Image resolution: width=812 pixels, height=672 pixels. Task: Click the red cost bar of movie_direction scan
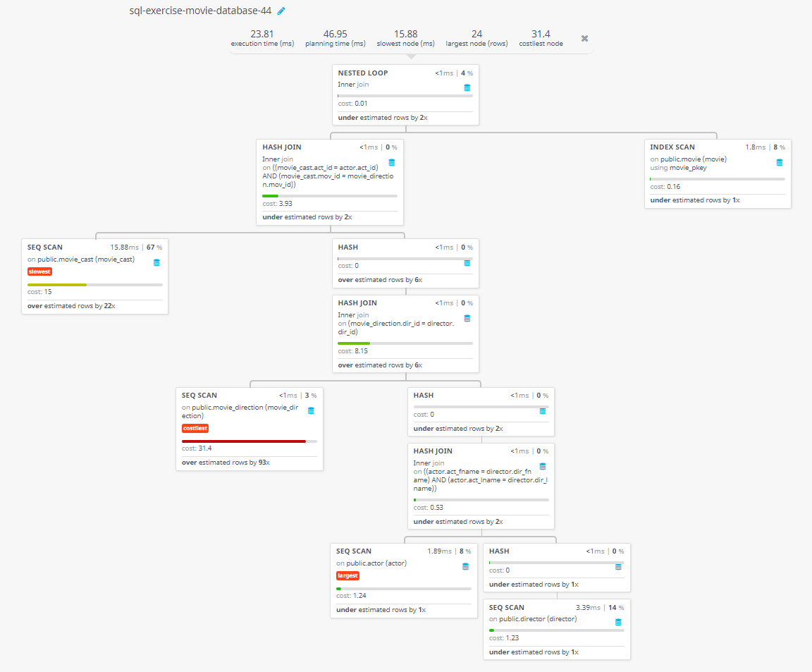[243, 441]
